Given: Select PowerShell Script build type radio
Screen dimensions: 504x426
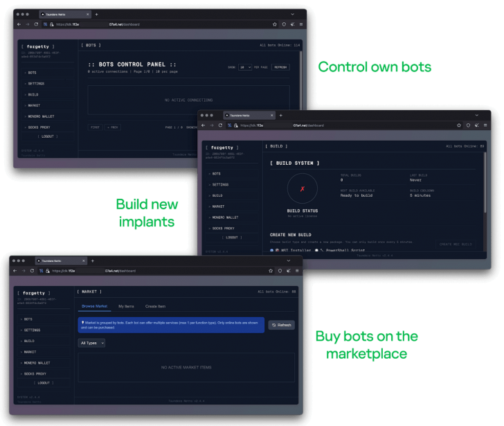Looking at the screenshot, I should [316, 250].
